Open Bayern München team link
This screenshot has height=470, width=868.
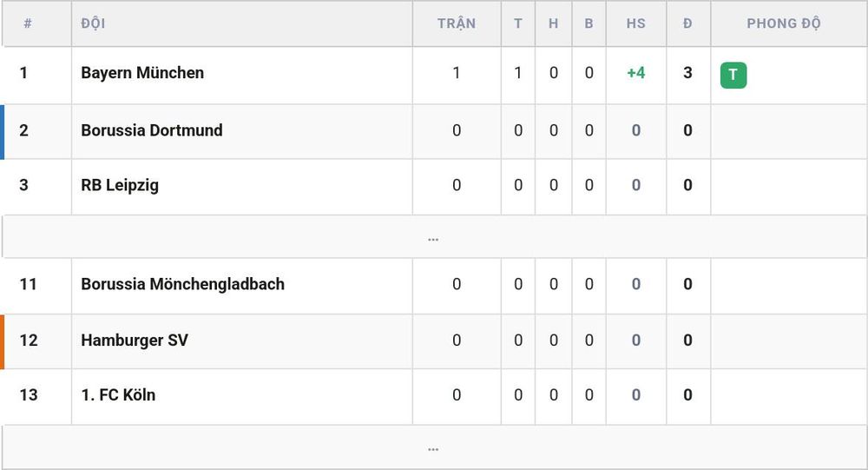click(142, 73)
